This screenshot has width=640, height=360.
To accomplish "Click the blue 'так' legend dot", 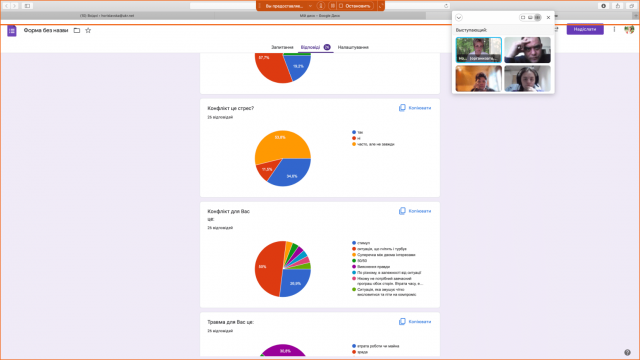I will pyautogui.click(x=354, y=132).
